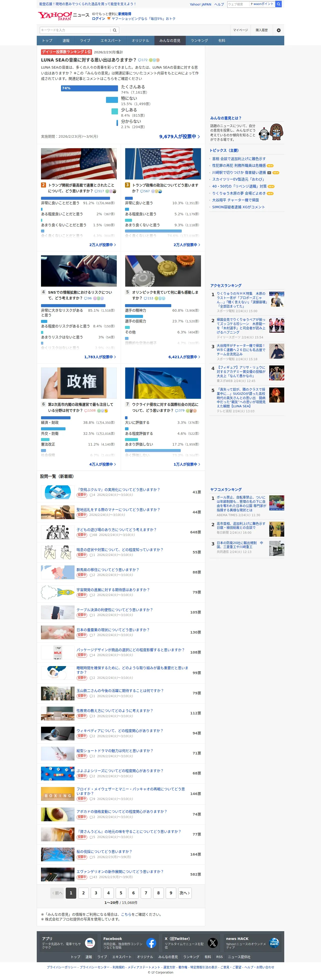Click the ログイン link
The width and height of the screenshot is (321, 980).
tap(98, 19)
